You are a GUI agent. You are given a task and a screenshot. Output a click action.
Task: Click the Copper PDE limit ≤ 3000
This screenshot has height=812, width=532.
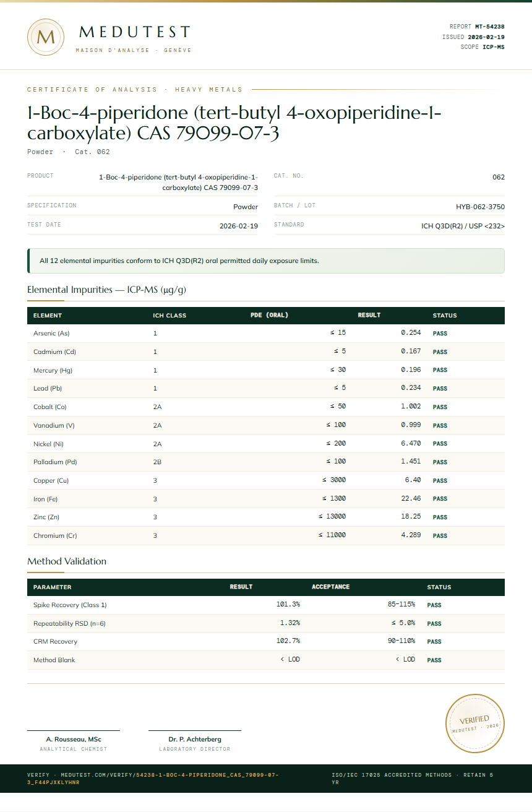pos(334,480)
